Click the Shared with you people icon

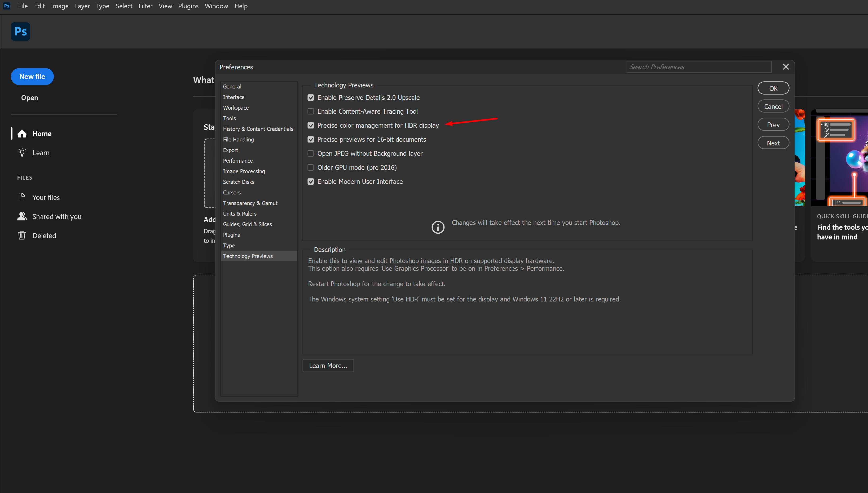pos(22,216)
